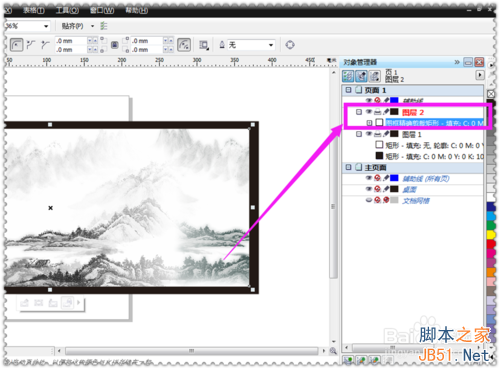The image size is (500, 369).
Task: Select the 文档网格 layer name
Action: (416, 200)
